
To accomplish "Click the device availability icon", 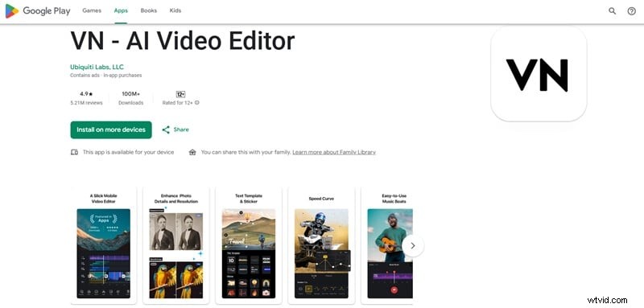I will pyautogui.click(x=74, y=152).
